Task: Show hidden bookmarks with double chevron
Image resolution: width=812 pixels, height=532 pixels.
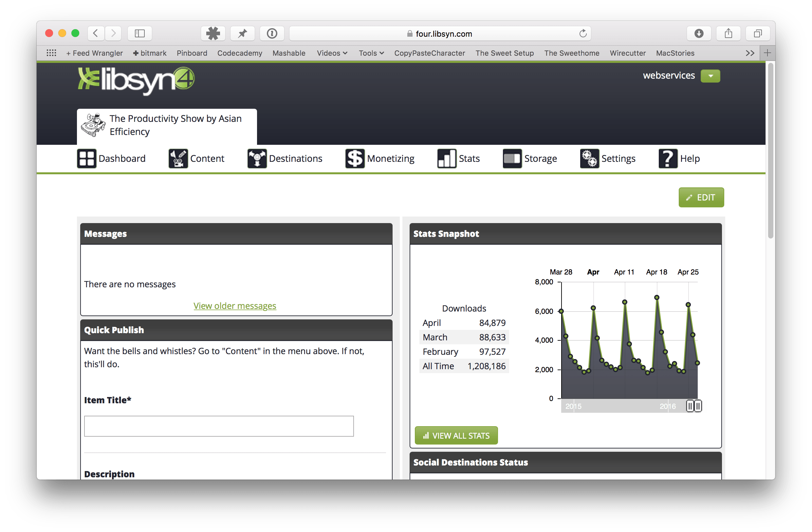Action: tap(749, 53)
